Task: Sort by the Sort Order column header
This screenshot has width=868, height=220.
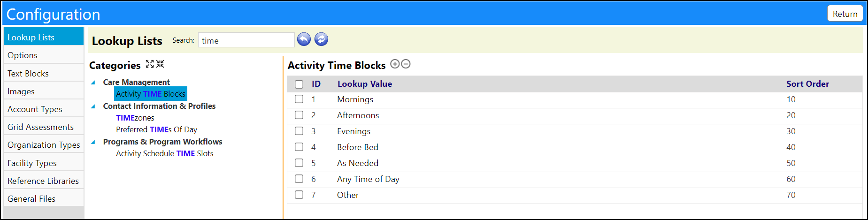Action: pos(807,84)
